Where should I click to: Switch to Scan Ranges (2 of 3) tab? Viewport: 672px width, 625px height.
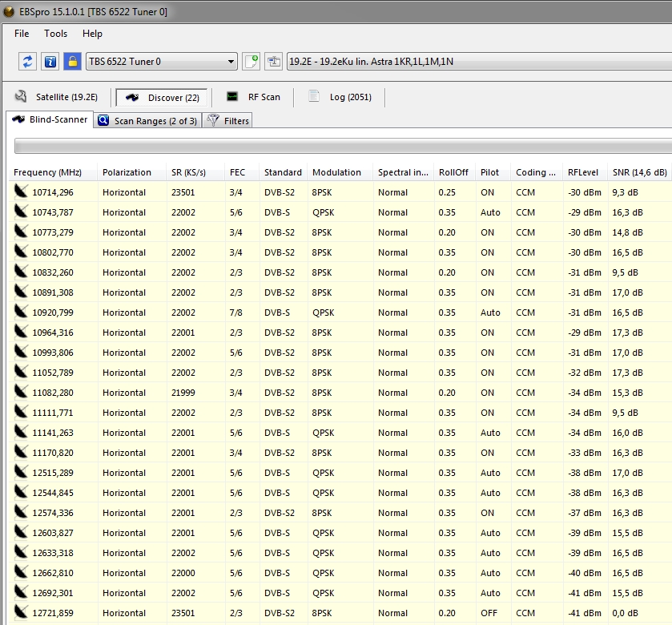(148, 121)
